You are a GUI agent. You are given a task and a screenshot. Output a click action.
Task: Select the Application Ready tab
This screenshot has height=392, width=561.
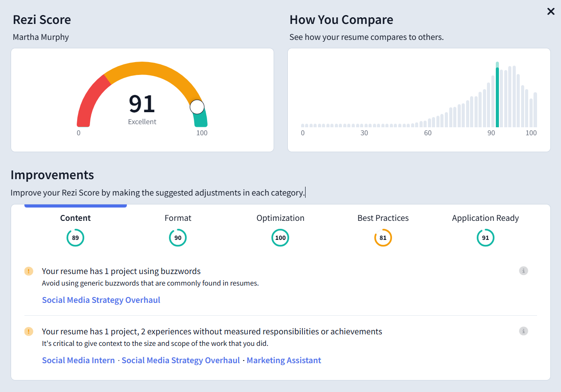[x=485, y=218]
